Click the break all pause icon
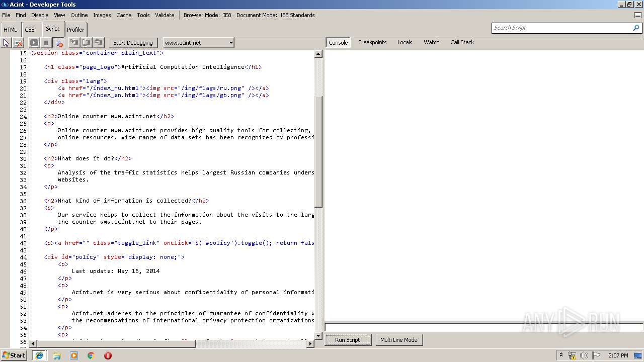This screenshot has width=644, height=362. [x=46, y=43]
